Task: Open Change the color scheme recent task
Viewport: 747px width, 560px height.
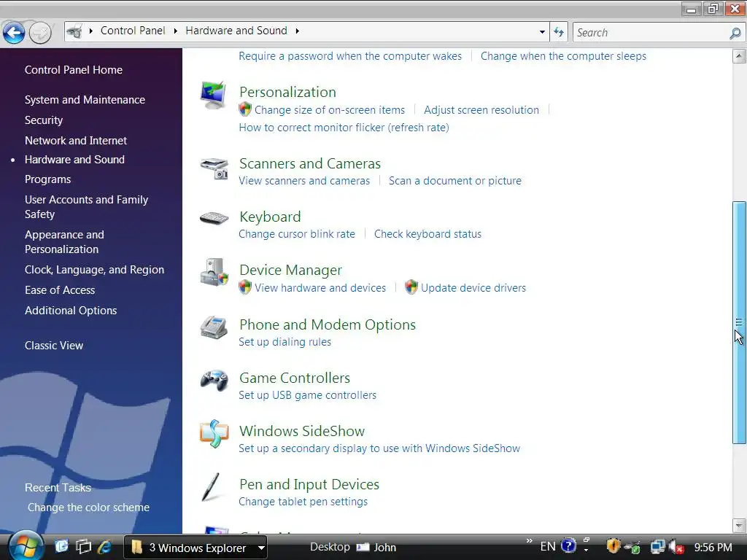Action: pos(88,507)
